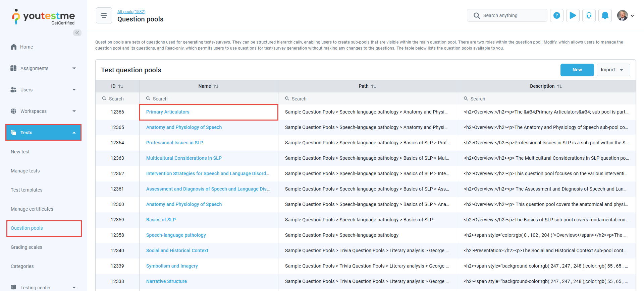Go to Home in sidebar
The width and height of the screenshot is (644, 291).
(26, 47)
